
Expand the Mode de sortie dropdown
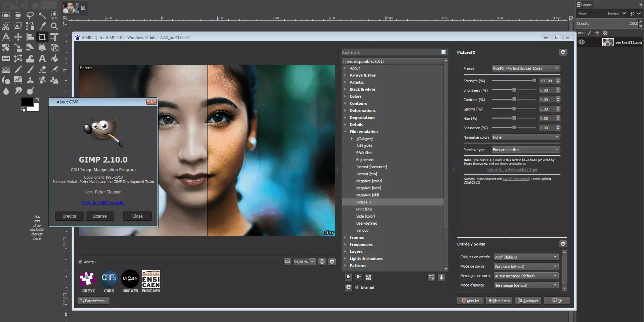[x=526, y=266]
